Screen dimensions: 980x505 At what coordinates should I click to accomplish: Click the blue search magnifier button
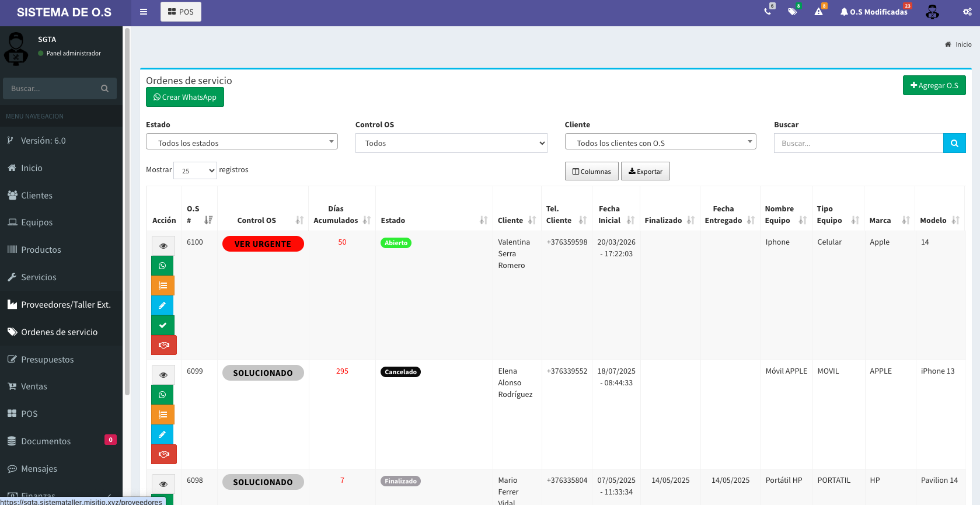point(954,143)
